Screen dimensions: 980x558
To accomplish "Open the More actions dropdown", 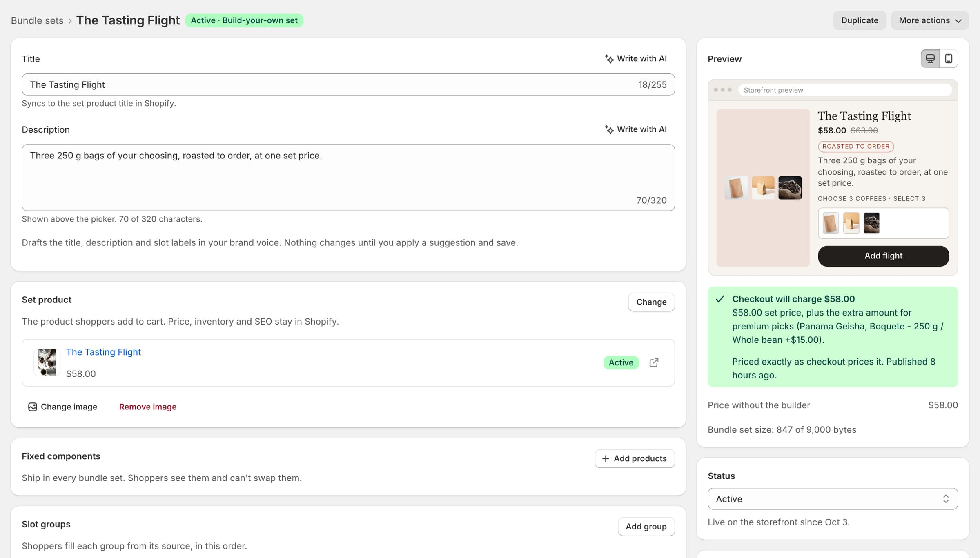I will 930,20.
